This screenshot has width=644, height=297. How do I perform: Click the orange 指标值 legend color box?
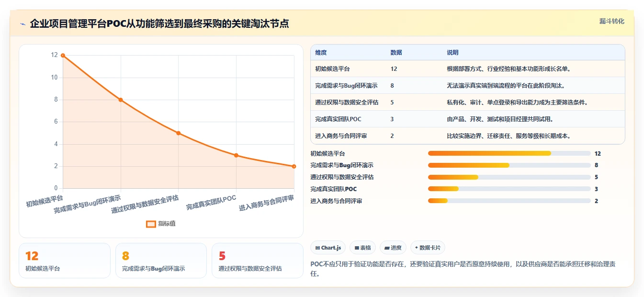151,224
